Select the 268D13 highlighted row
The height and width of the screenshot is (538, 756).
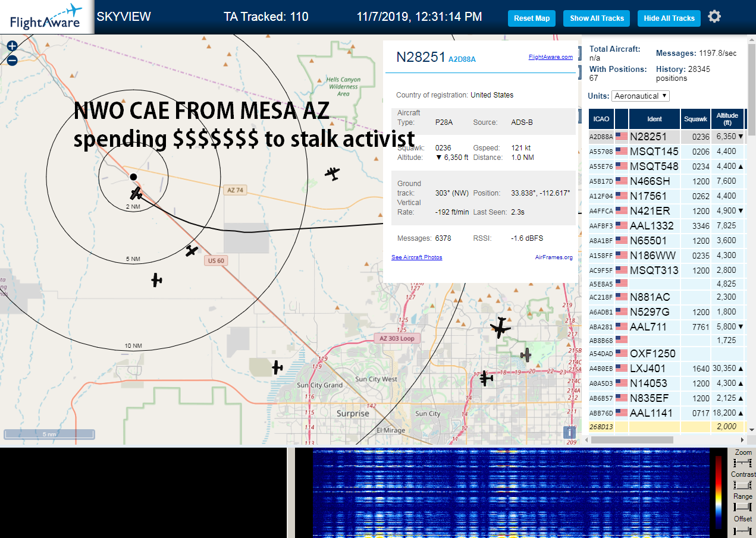[666, 427]
